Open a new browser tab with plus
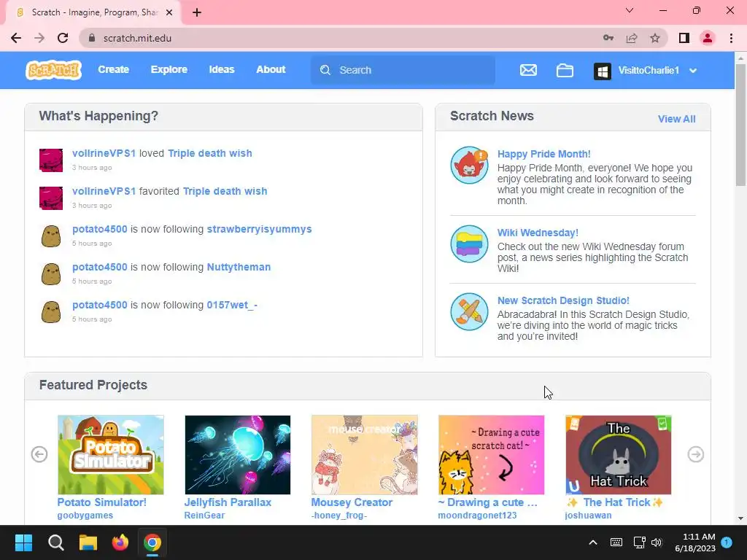 197,12
